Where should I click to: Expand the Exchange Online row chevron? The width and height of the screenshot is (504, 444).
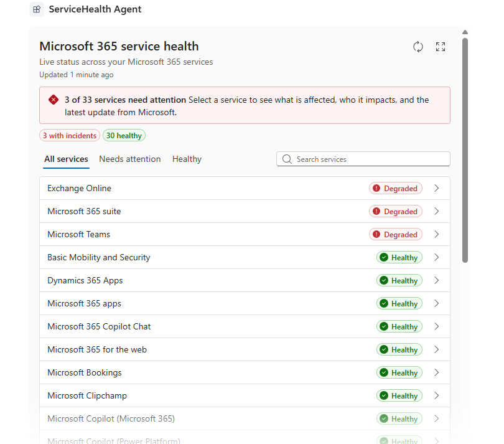pyautogui.click(x=437, y=188)
